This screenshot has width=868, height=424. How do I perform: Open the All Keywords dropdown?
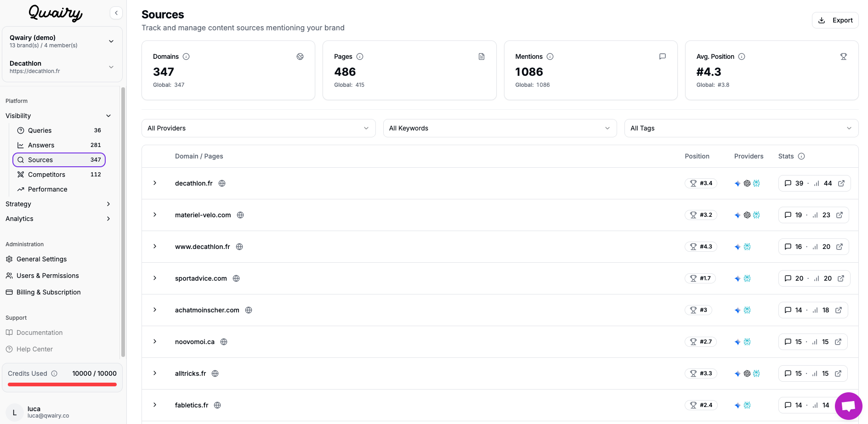pos(500,128)
